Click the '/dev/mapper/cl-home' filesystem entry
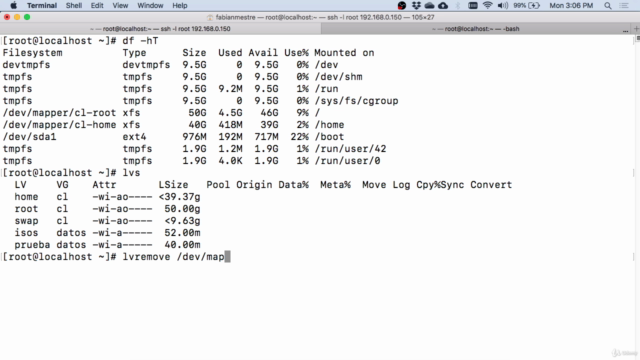Screen dimensions: 640x360 coord(59,124)
